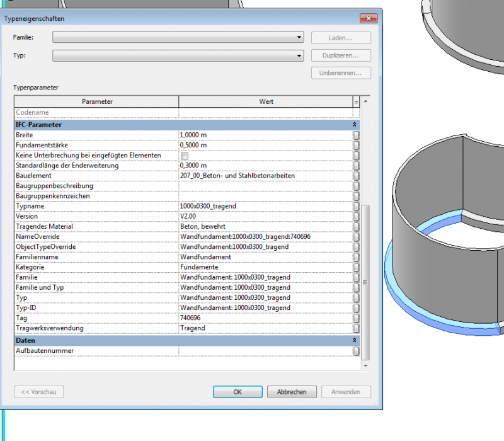Click the associate-parameter button in the Breite row

[356, 135]
